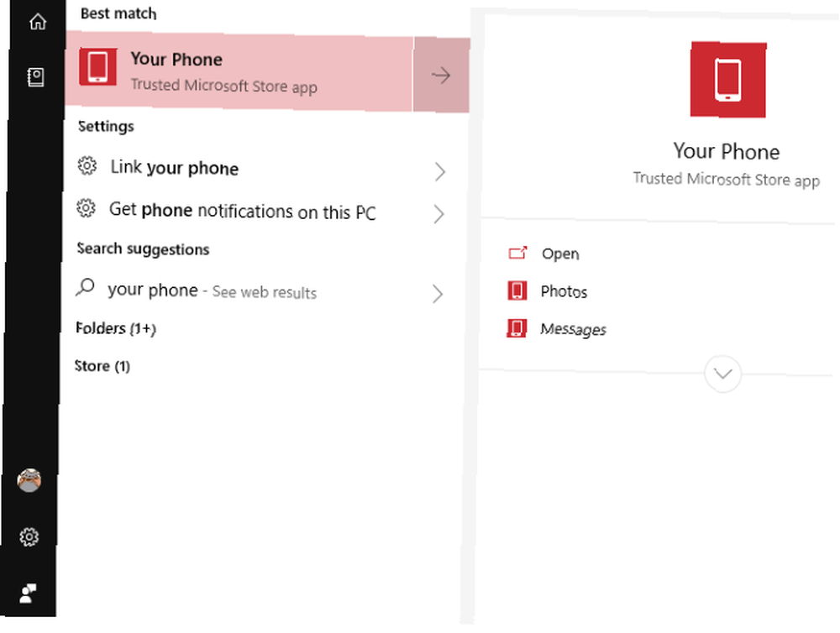Screen dimensions: 840x633
Task: Click gear icon beside Get phone notifications
Action: [x=86, y=208]
